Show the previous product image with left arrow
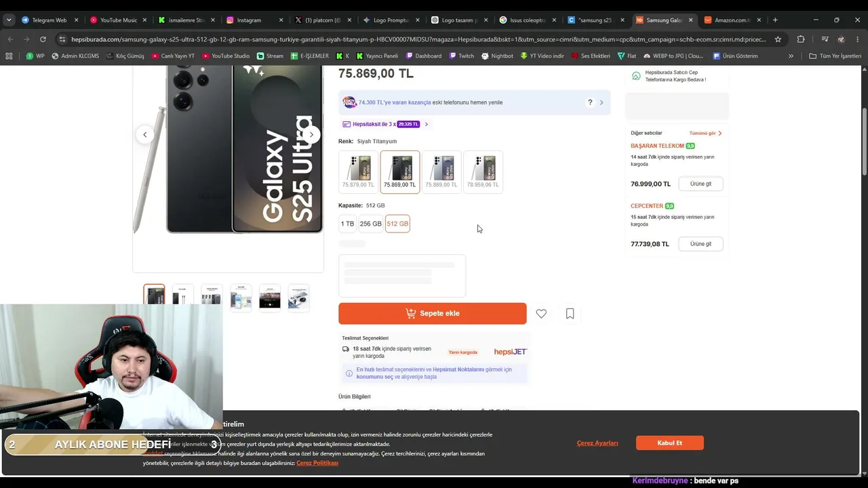 (x=144, y=134)
